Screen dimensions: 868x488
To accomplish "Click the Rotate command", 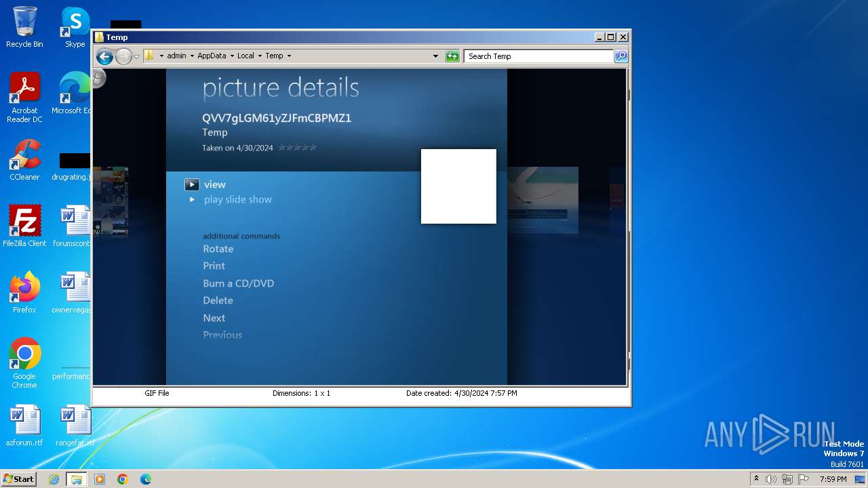I will pos(218,249).
